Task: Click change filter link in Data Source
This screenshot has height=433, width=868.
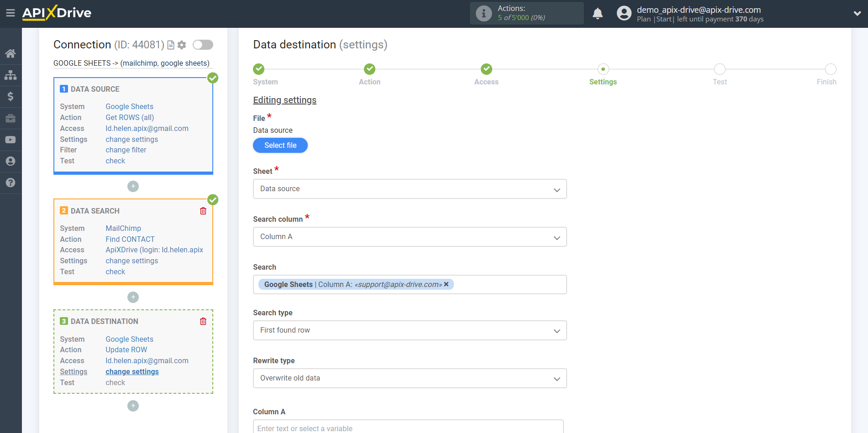Action: point(126,150)
